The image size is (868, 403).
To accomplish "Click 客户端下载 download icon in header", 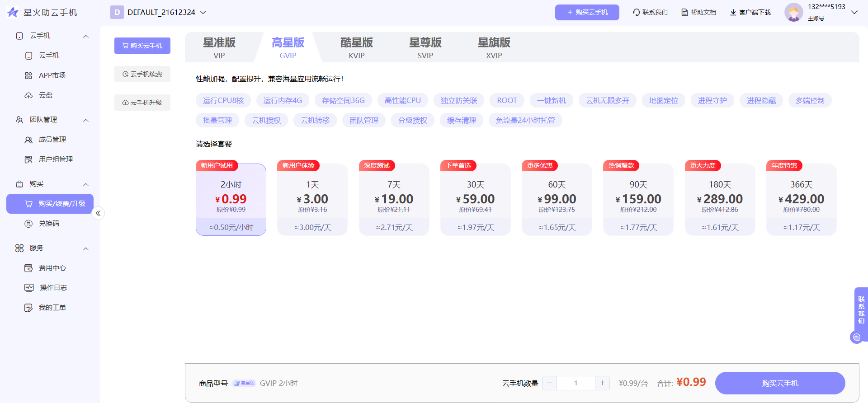I will tap(733, 12).
